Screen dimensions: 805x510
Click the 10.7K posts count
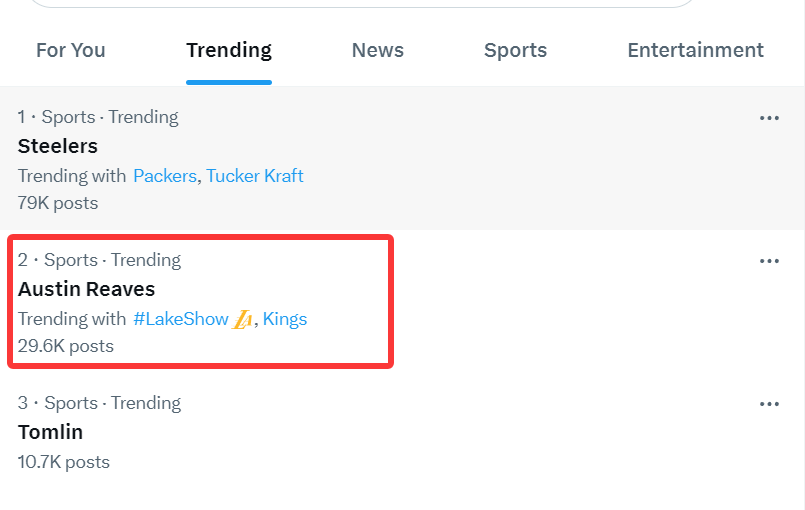click(x=64, y=462)
